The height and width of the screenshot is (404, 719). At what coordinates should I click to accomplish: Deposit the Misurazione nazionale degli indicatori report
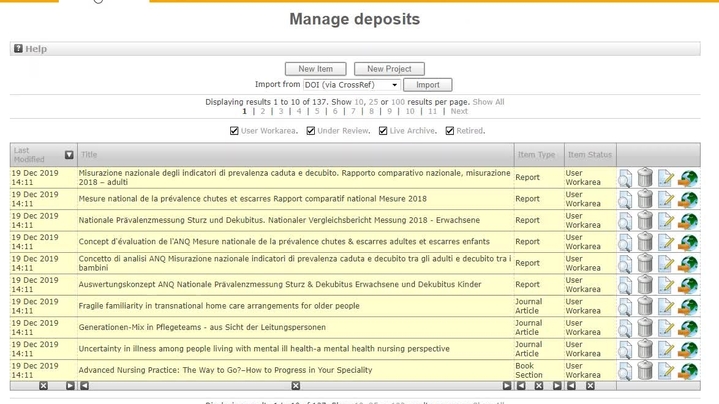688,178
